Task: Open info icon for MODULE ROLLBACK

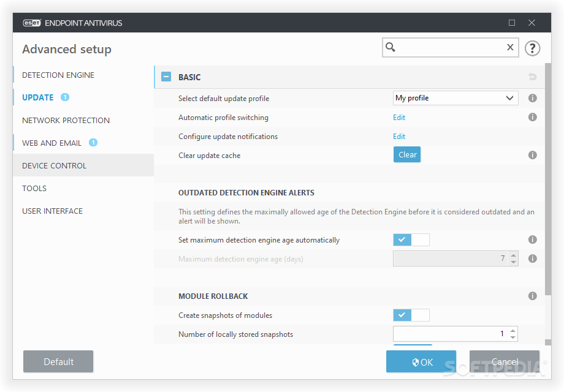Action: 532,296
